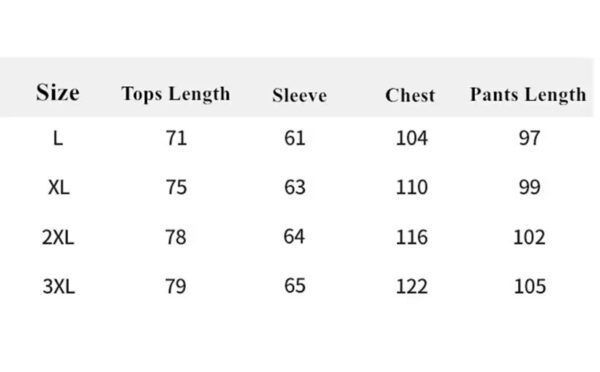The height and width of the screenshot is (372, 600).
Task: Select pants length value 105
Action: coord(530,286)
